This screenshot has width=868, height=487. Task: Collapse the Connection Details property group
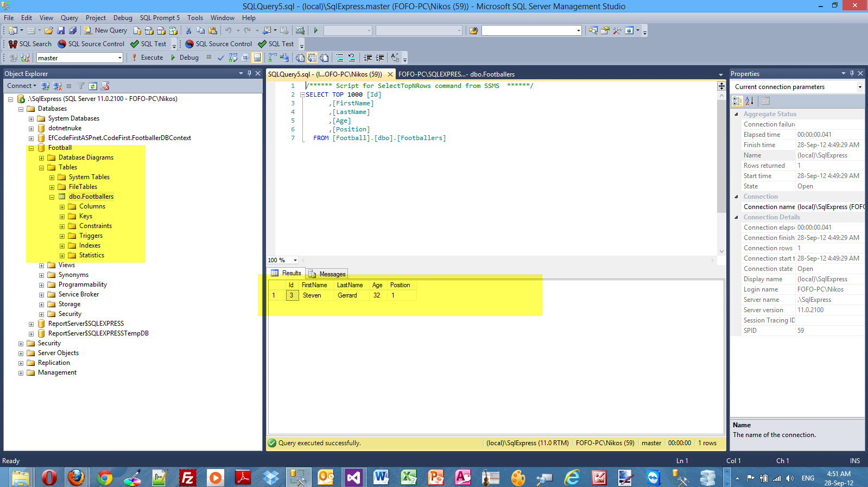736,217
